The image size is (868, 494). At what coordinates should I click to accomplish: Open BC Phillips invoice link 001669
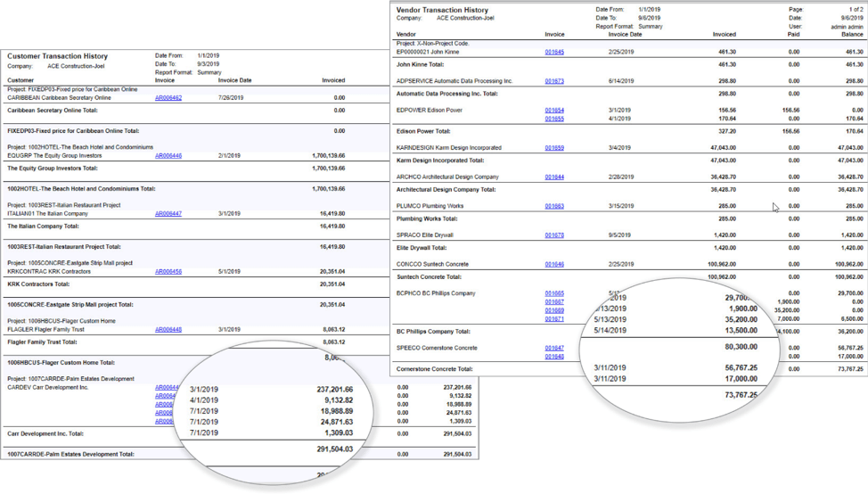(x=554, y=310)
